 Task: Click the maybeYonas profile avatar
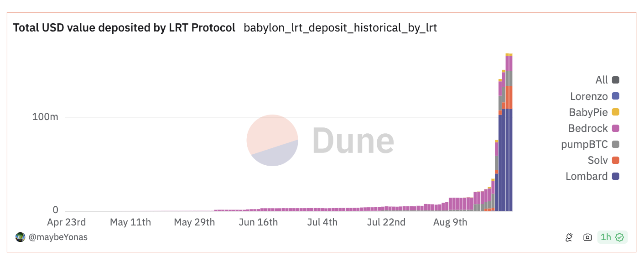(x=20, y=237)
